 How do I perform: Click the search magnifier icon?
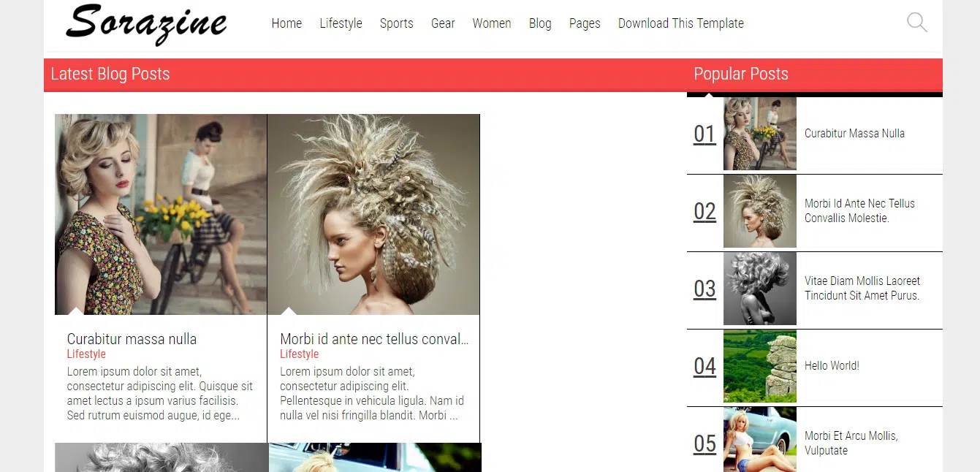(916, 23)
